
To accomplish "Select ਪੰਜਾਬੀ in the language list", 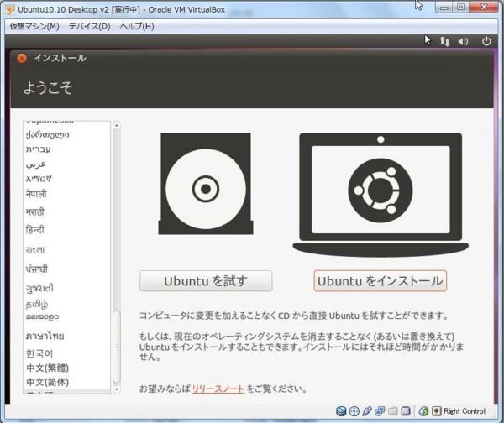I will click(37, 269).
